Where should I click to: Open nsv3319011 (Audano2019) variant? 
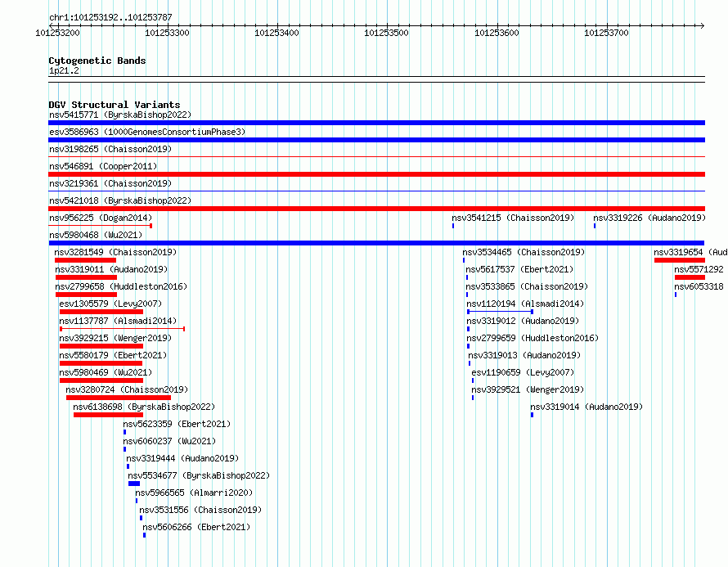pos(111,269)
